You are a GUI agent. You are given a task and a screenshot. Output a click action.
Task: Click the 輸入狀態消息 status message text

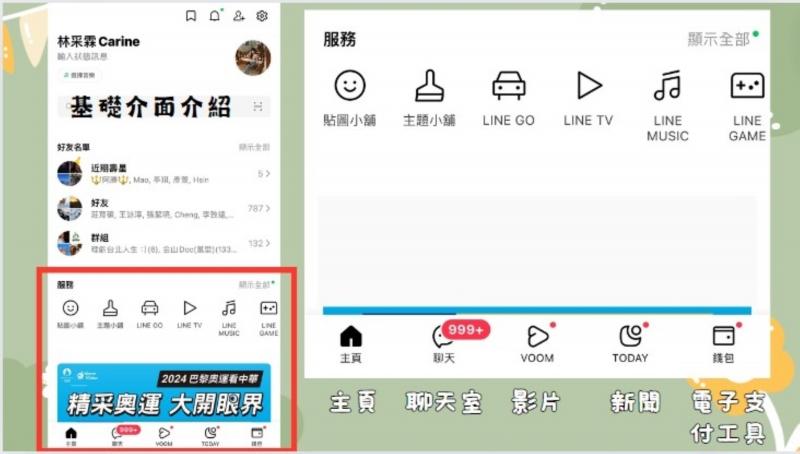pos(82,57)
